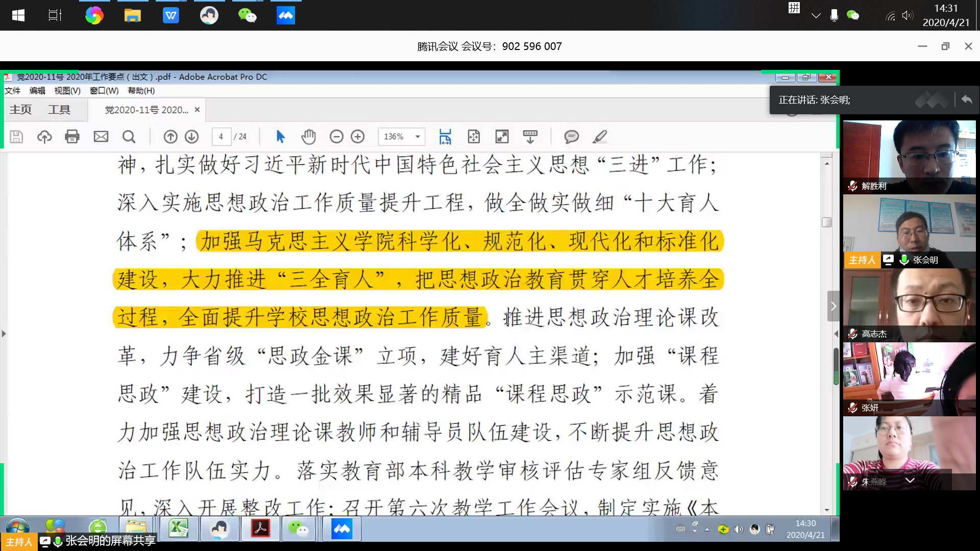Click the Email envelope icon
980x551 pixels.
pyautogui.click(x=101, y=137)
